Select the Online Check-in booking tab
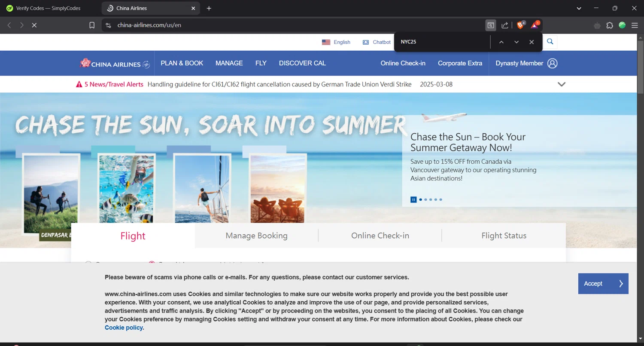Viewport: 644px width, 346px height. coord(380,236)
